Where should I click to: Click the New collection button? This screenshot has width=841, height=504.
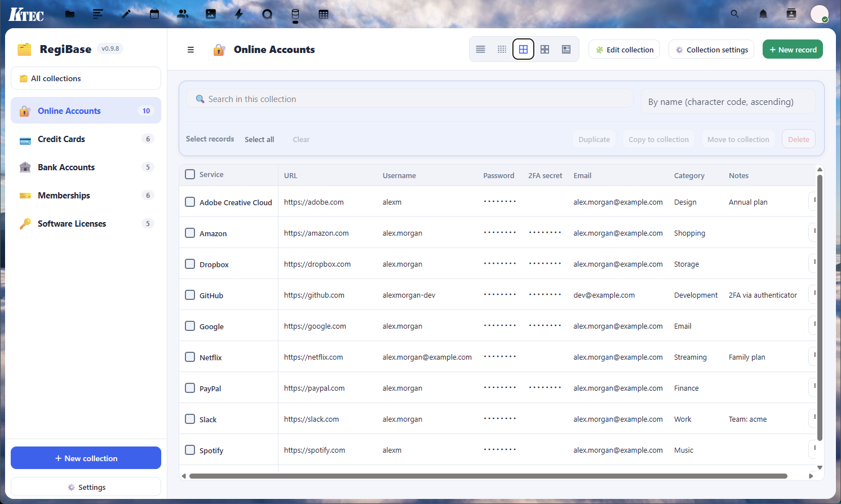[x=86, y=458]
